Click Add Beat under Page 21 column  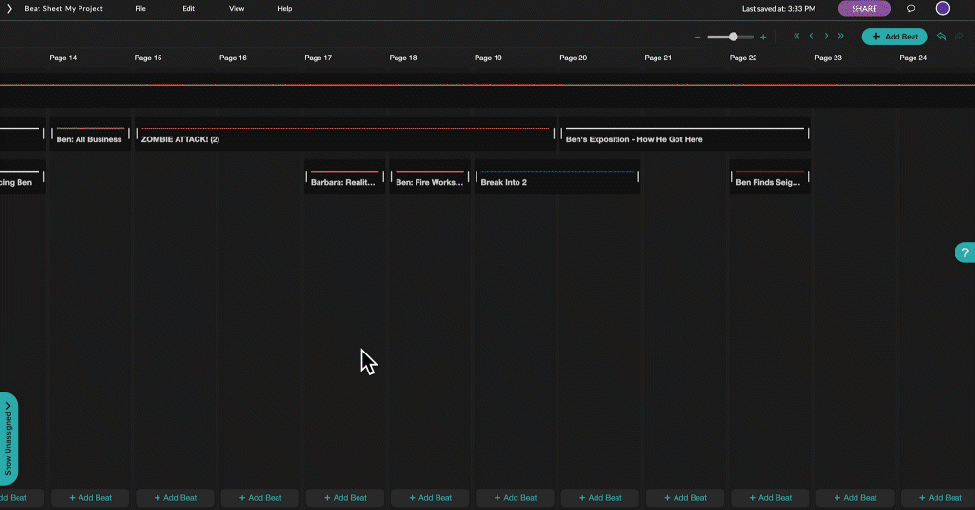[685, 498]
